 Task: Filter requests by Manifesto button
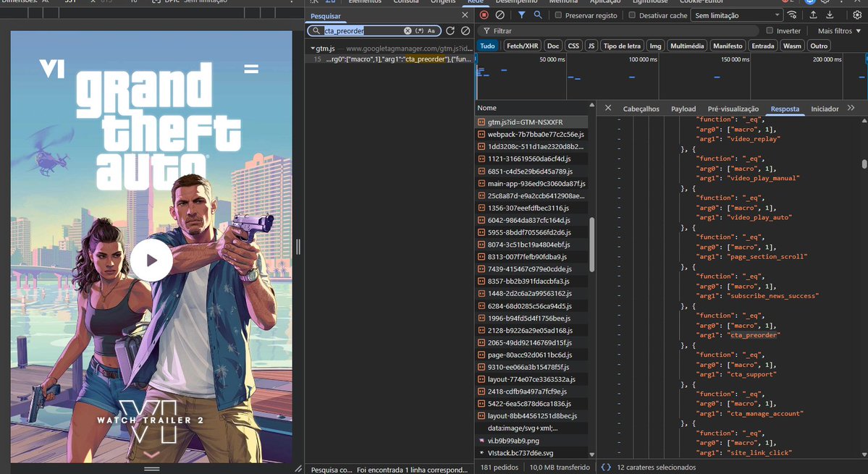click(x=728, y=46)
